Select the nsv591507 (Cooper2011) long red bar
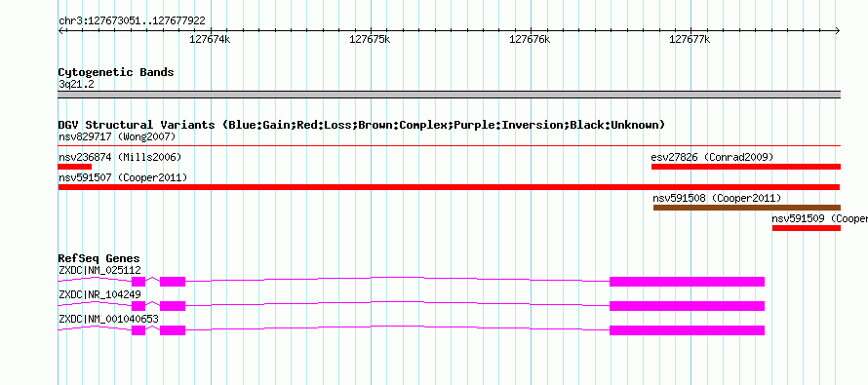 click(x=449, y=187)
